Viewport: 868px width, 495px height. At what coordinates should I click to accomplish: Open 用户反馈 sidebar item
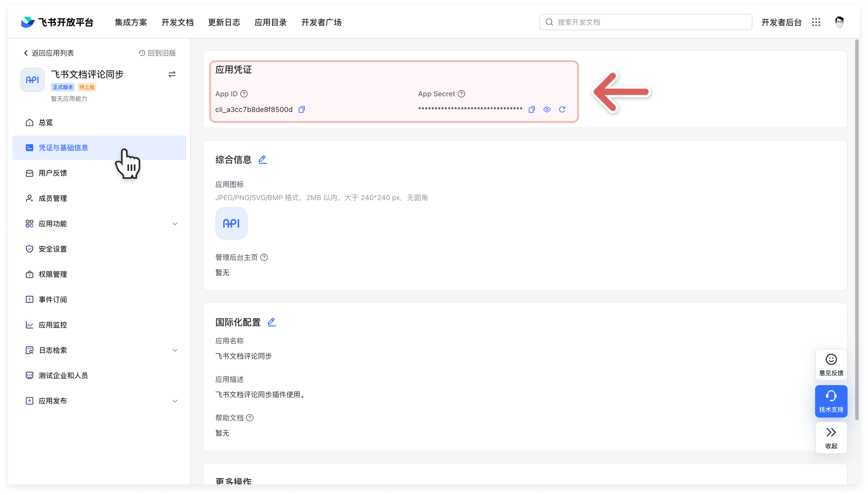99,173
